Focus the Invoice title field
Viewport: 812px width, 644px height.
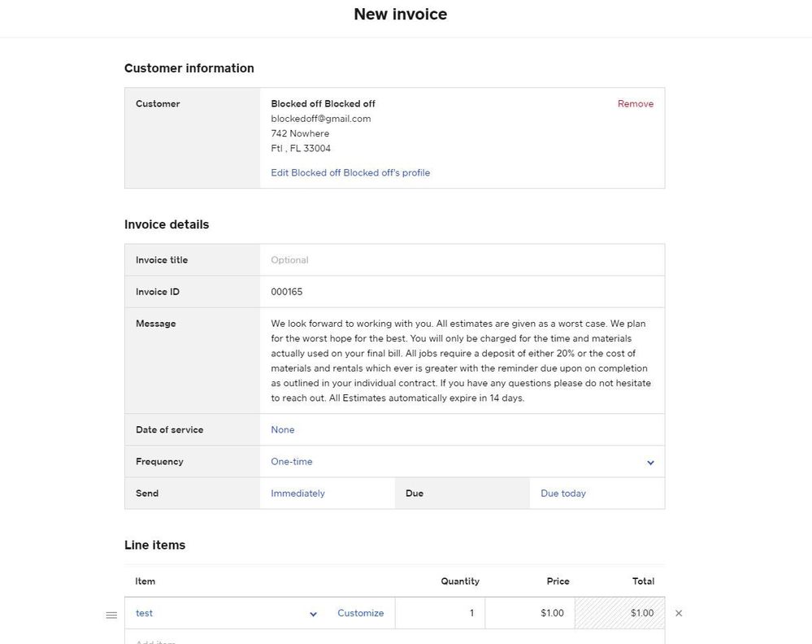point(462,260)
